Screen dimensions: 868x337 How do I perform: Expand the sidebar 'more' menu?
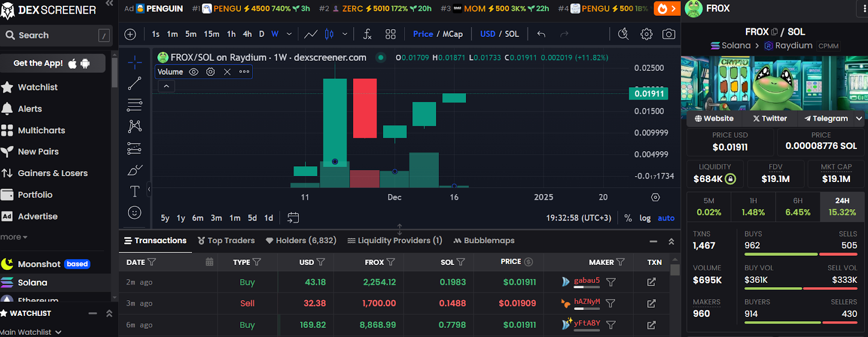[14, 237]
